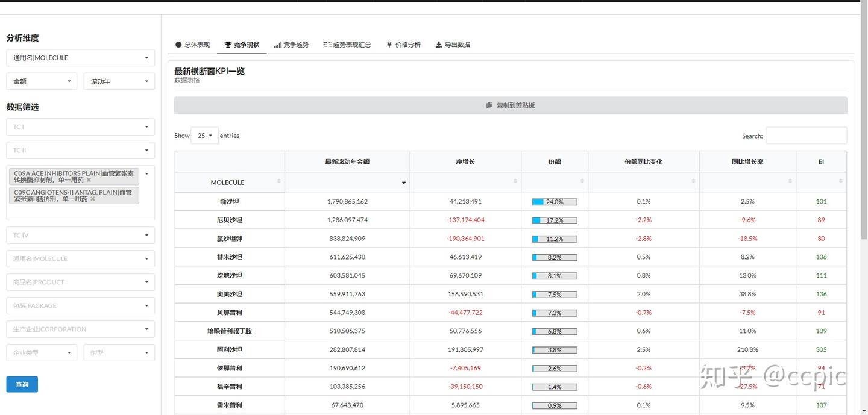Select the 总体表现 circle icon
This screenshot has height=415, width=868.
coord(178,44)
